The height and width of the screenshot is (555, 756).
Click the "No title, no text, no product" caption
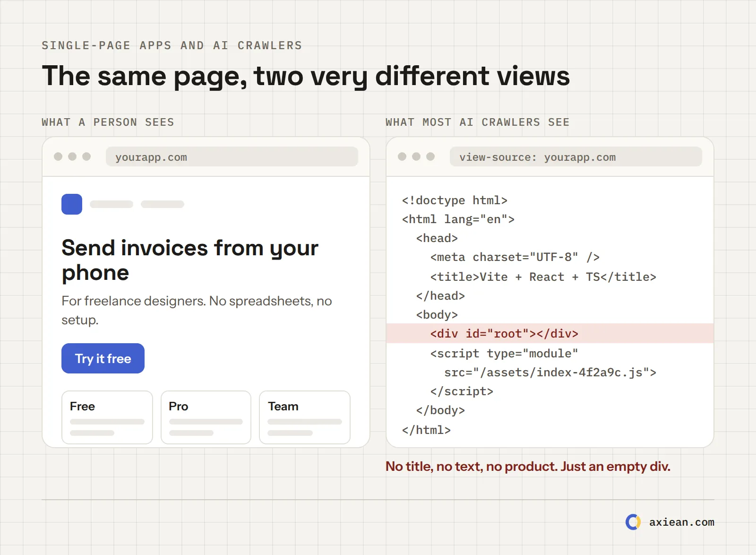[528, 467]
